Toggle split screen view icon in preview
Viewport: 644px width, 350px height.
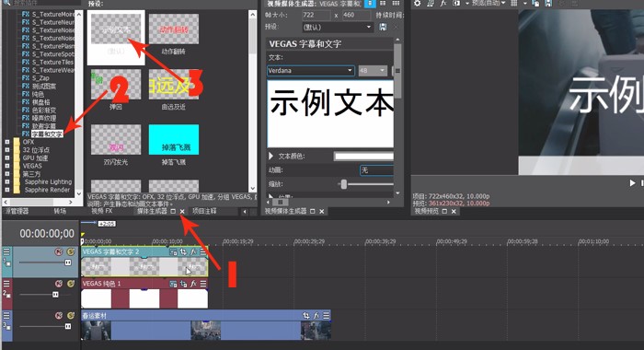[x=456, y=3]
